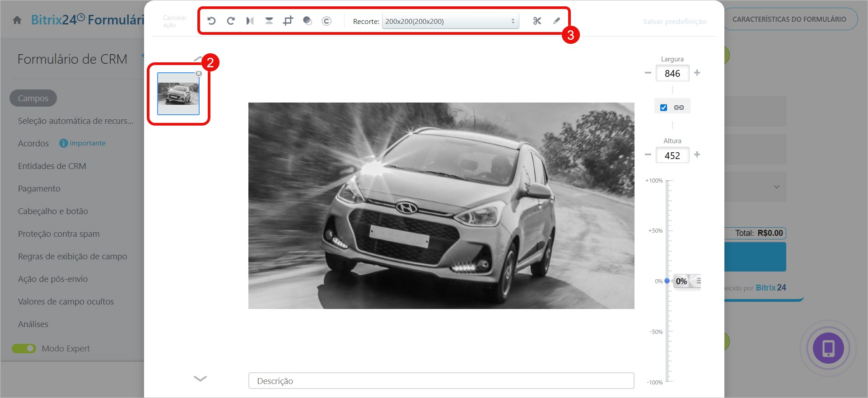This screenshot has height=398, width=868.
Task: Click the importante info link
Action: tap(83, 143)
